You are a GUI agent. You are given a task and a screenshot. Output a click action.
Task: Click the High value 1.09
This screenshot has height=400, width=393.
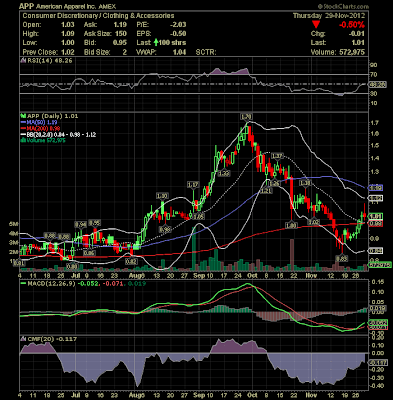pyautogui.click(x=68, y=34)
